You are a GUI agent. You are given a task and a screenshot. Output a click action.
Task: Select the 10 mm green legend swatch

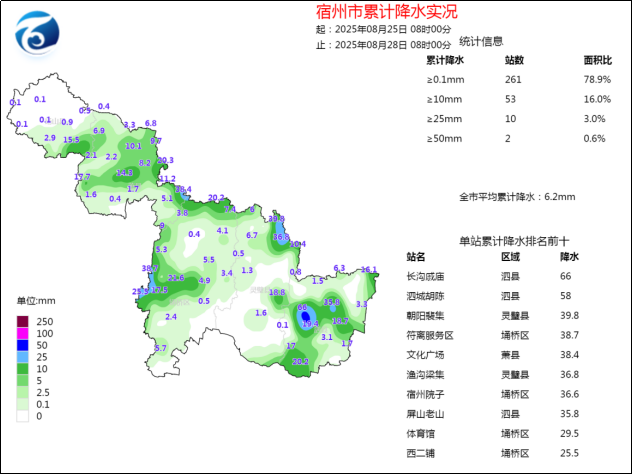(x=22, y=369)
